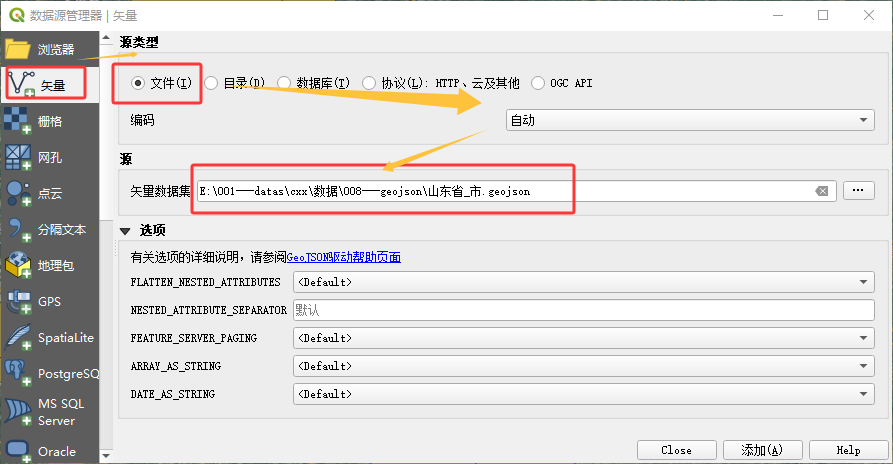The width and height of the screenshot is (893, 464).
Task: Choose the 文件(F) source type radio
Action: [x=137, y=83]
